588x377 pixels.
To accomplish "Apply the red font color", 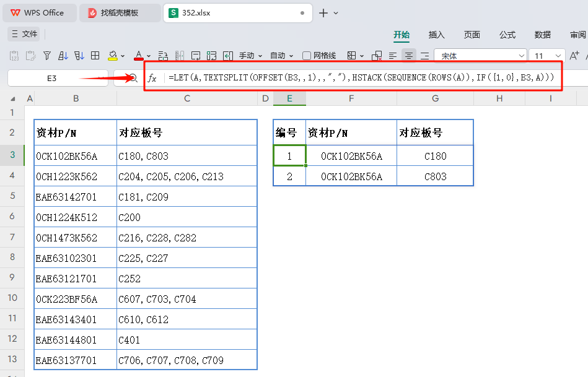I will coord(138,56).
